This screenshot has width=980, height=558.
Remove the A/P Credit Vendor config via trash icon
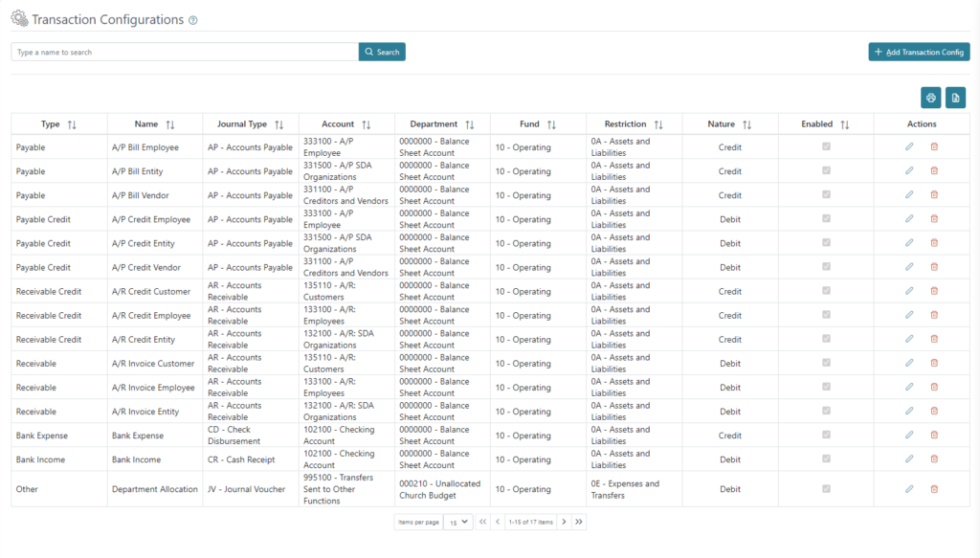[x=934, y=266]
